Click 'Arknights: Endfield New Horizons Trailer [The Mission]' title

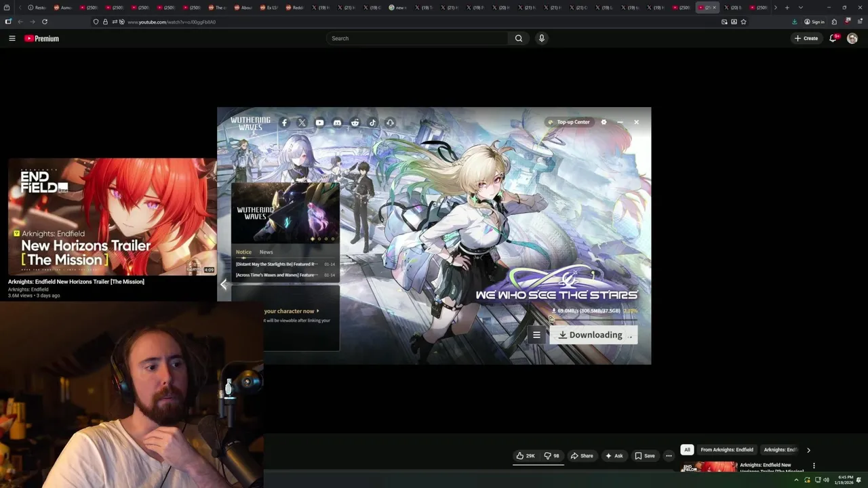[76, 281]
